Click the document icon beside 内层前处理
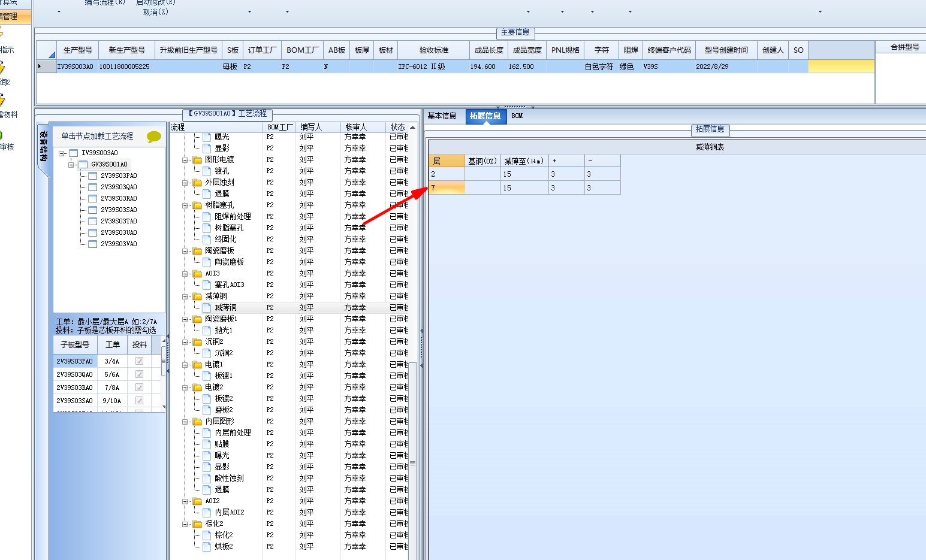926x560 pixels. 207,433
